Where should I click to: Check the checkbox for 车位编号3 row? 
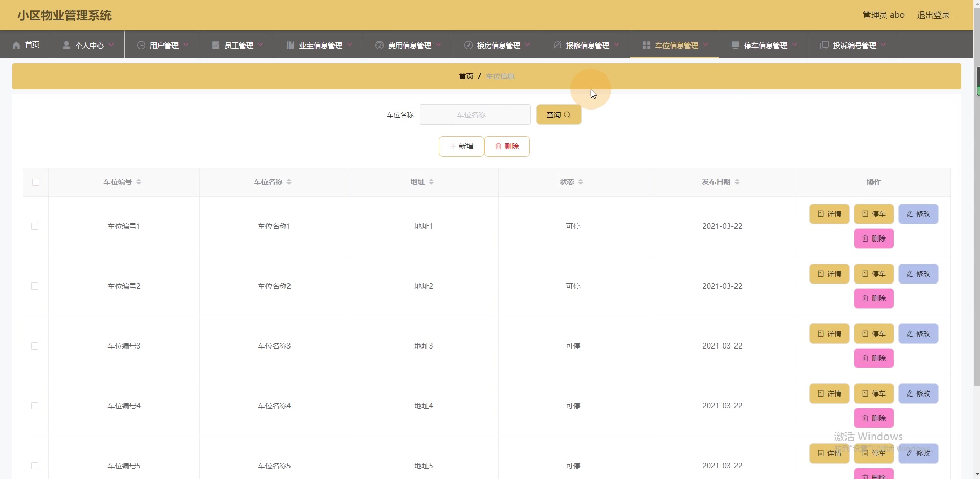[x=35, y=346]
